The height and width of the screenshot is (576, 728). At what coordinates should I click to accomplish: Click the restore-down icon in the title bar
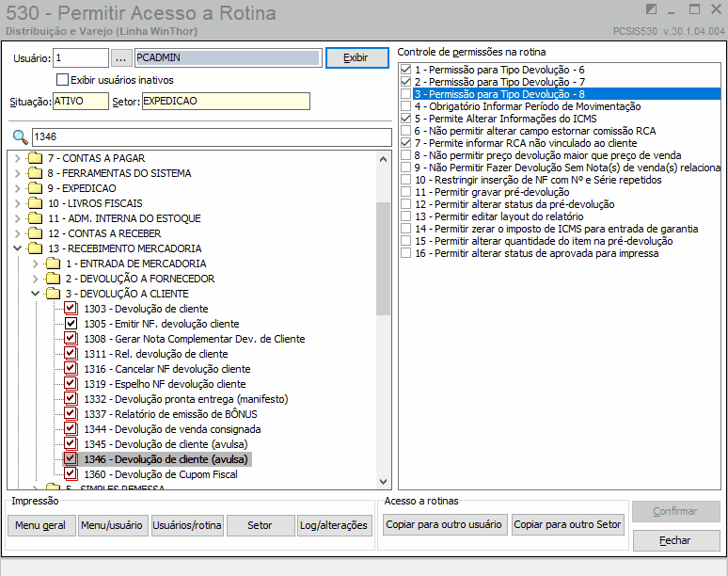coord(652,9)
